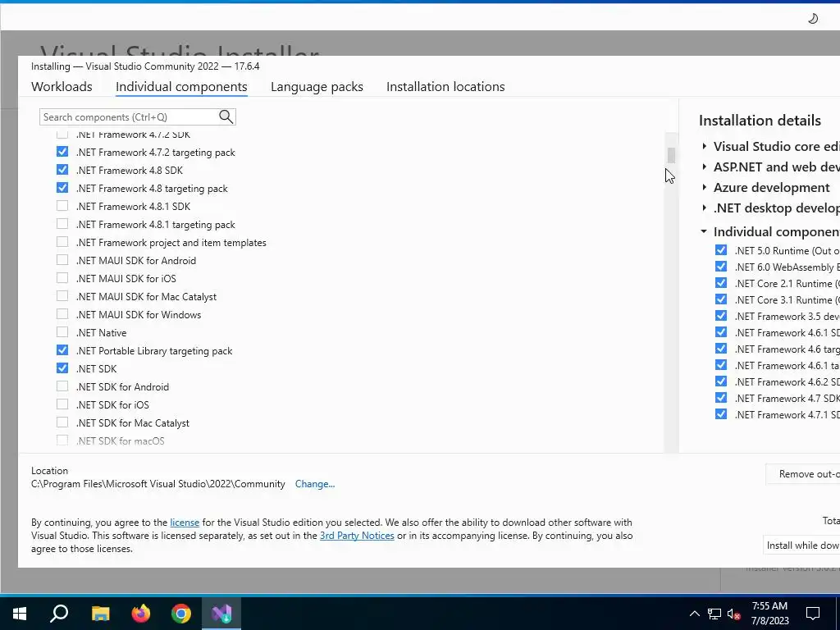
Task: Expand Azure development details
Action: click(x=704, y=187)
